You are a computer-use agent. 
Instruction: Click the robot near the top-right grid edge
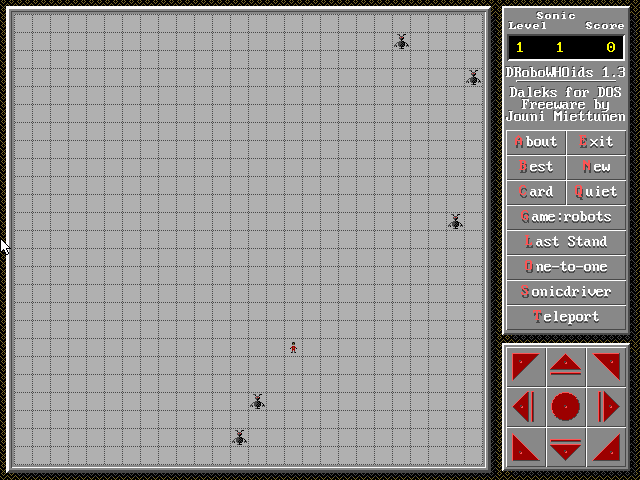pos(473,78)
